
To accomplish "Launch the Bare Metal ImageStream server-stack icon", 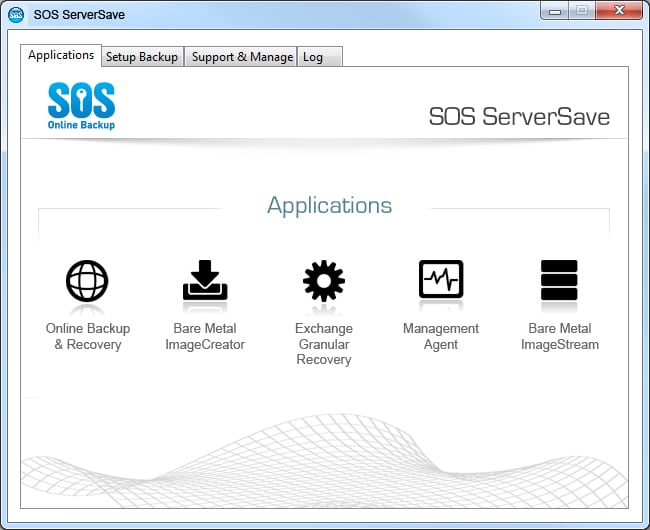I will 559,280.
